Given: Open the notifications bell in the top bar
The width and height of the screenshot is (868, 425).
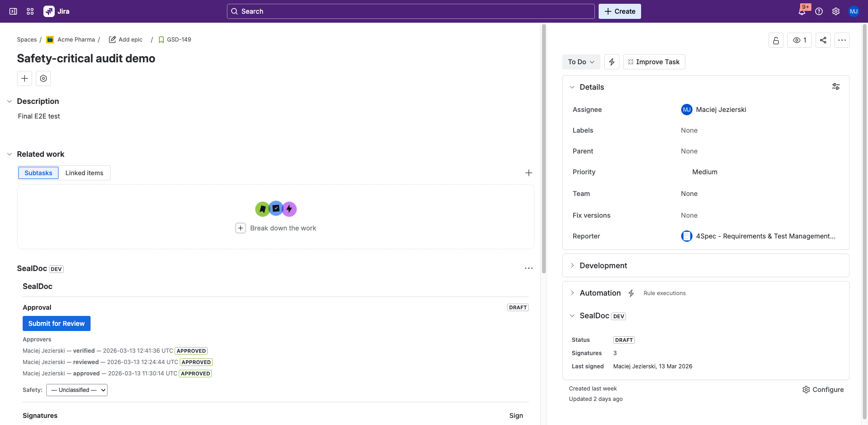Looking at the screenshot, I should coord(802,11).
